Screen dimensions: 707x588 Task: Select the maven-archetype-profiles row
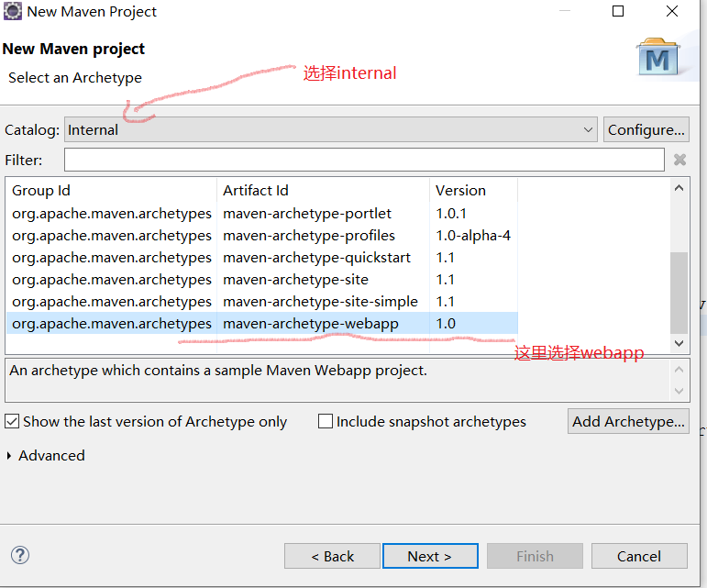click(262, 236)
